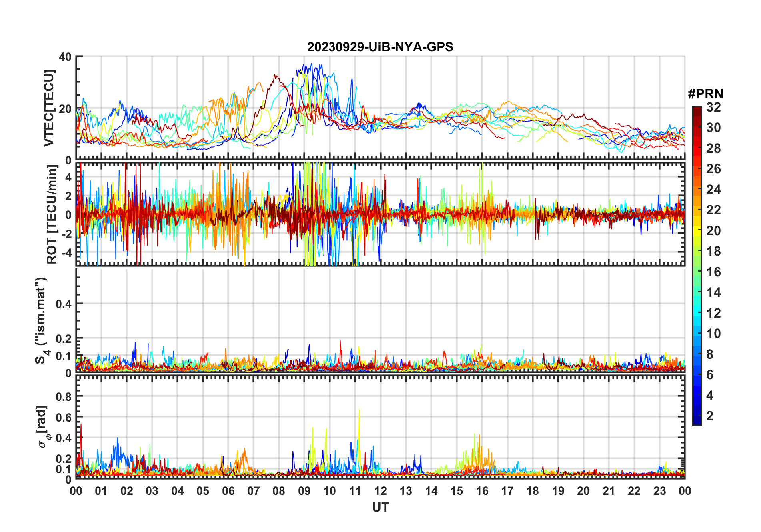Click the 09 hour tick label on x-axis
This screenshot has height=532, width=761.
(x=304, y=491)
